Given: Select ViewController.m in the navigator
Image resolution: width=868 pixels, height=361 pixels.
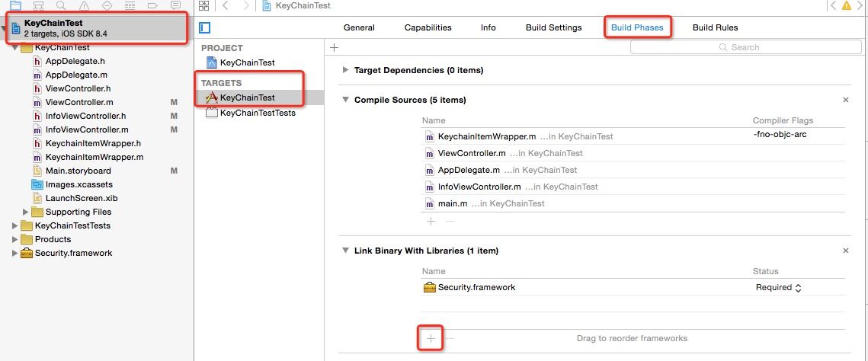Looking at the screenshot, I should (79, 102).
